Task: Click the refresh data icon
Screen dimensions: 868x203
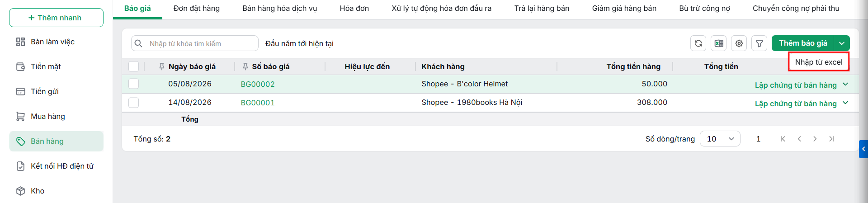Action: point(698,43)
